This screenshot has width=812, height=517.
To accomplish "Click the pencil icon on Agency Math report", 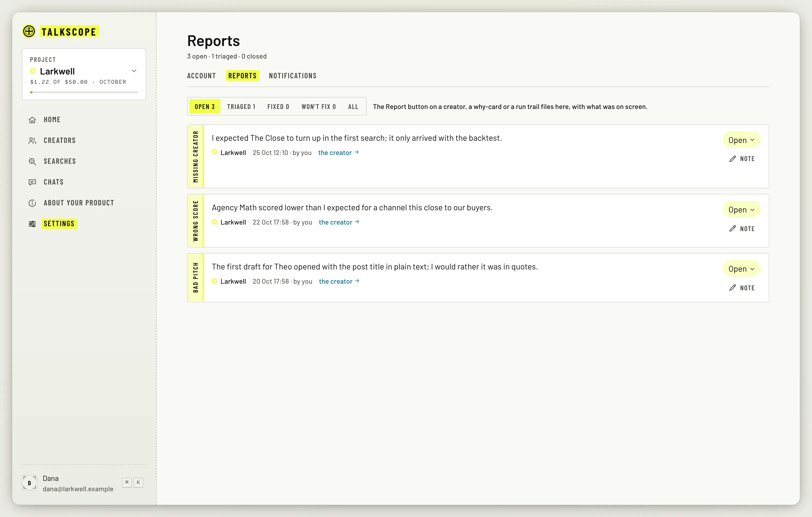I will click(x=732, y=228).
